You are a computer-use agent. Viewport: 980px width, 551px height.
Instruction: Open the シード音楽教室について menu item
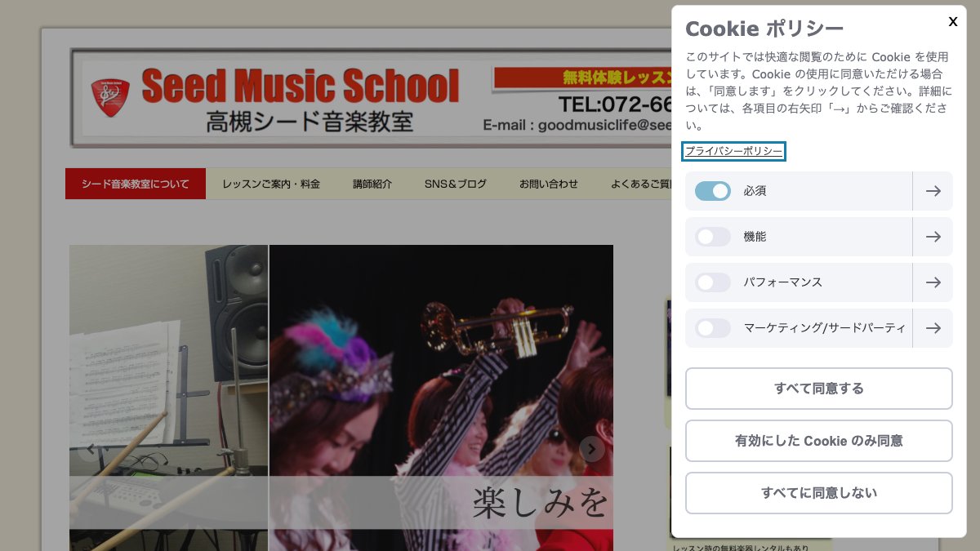coord(136,184)
